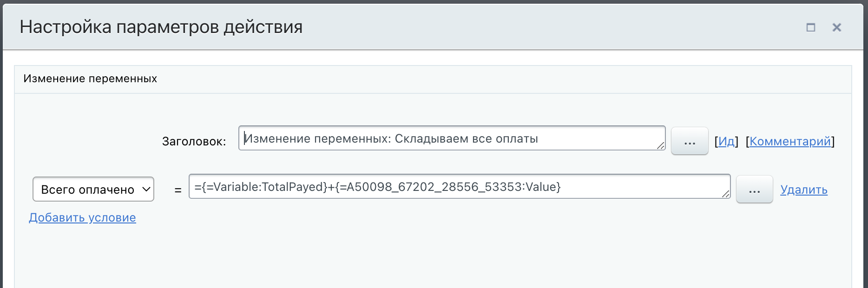868x288 pixels.
Task: Maximize the action settings dialog
Action: point(810,27)
